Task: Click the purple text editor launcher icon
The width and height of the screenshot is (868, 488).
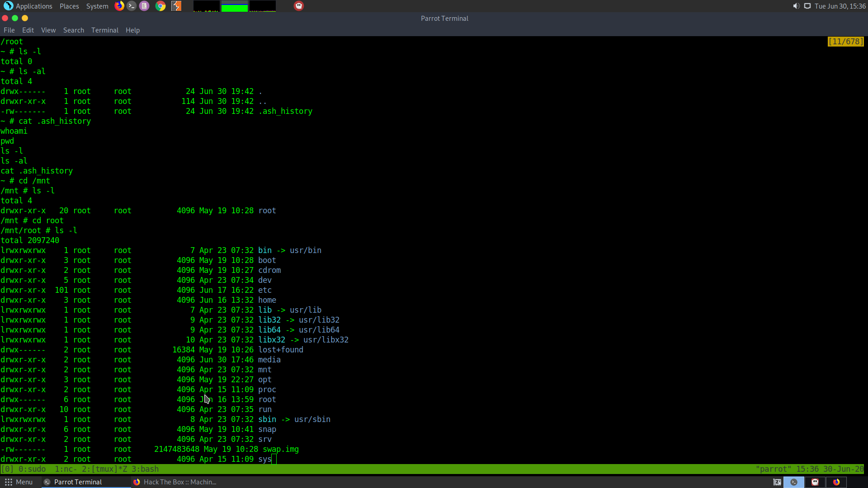Action: 144,6
